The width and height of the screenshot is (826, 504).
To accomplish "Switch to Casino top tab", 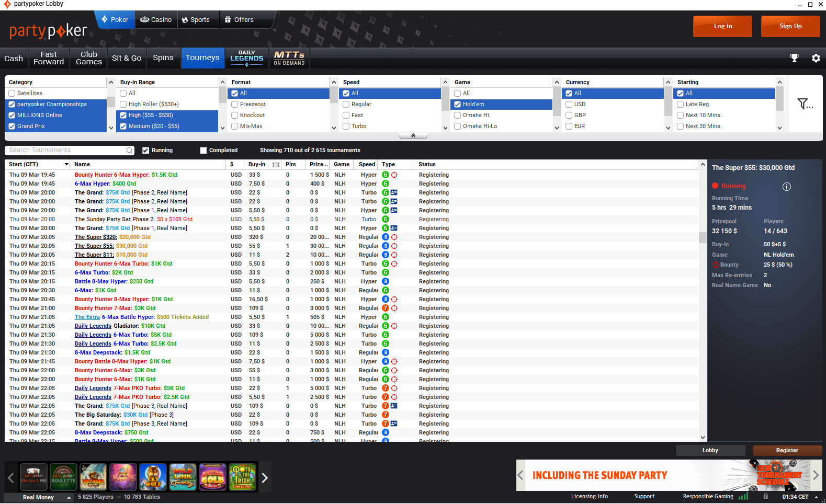I will pyautogui.click(x=156, y=20).
